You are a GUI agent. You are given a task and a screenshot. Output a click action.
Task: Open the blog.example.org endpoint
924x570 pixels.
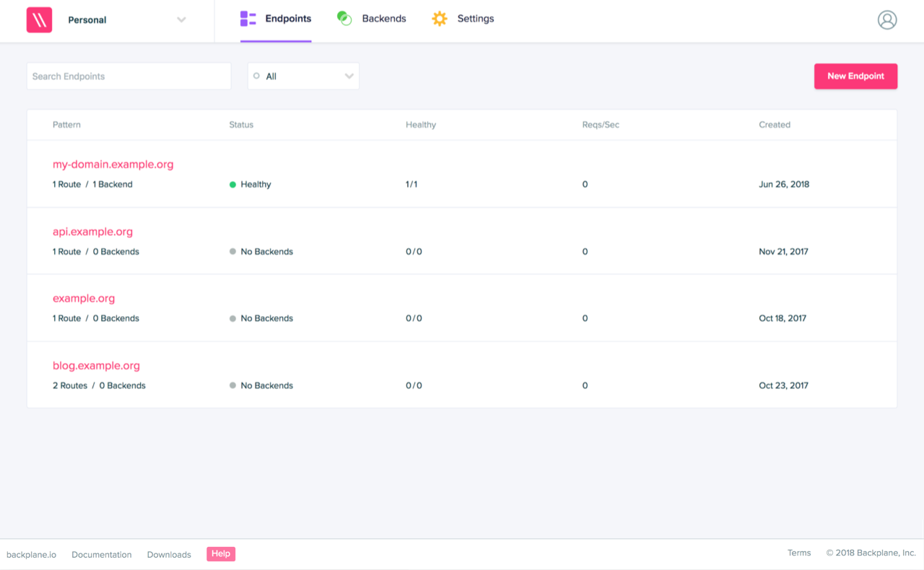pyautogui.click(x=96, y=366)
